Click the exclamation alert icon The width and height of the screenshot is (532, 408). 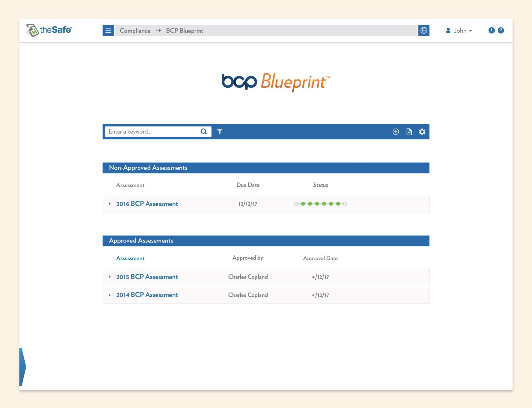[491, 30]
